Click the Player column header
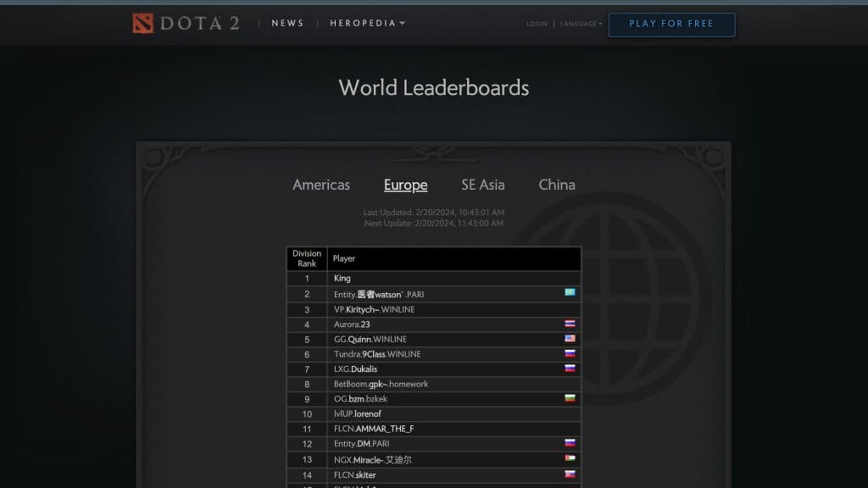This screenshot has height=488, width=868. pos(342,258)
